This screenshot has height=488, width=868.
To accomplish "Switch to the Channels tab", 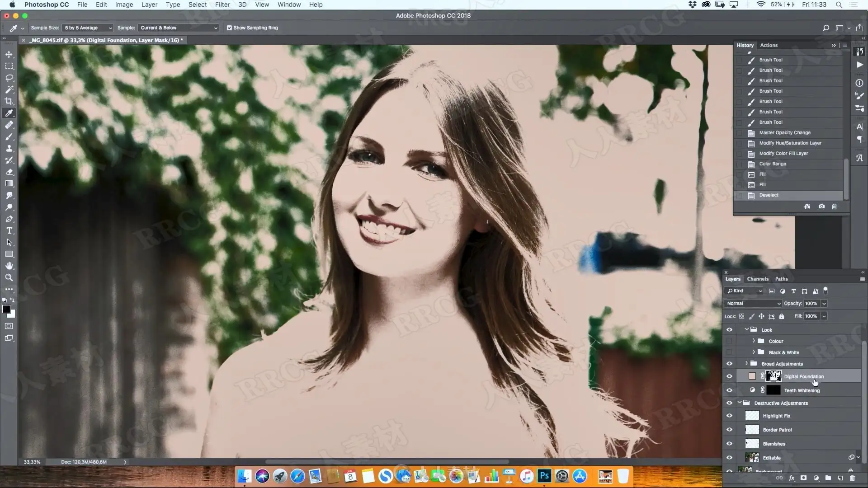I will pos(757,279).
